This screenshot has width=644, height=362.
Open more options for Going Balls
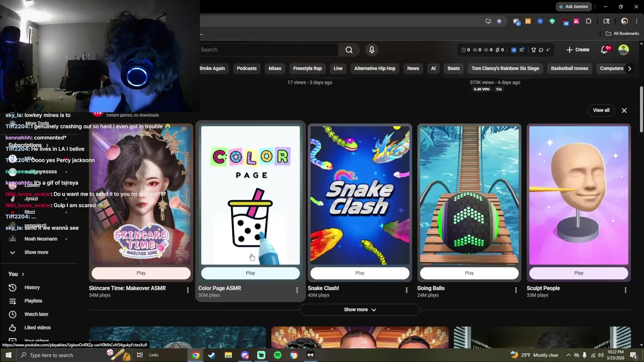[x=516, y=290]
